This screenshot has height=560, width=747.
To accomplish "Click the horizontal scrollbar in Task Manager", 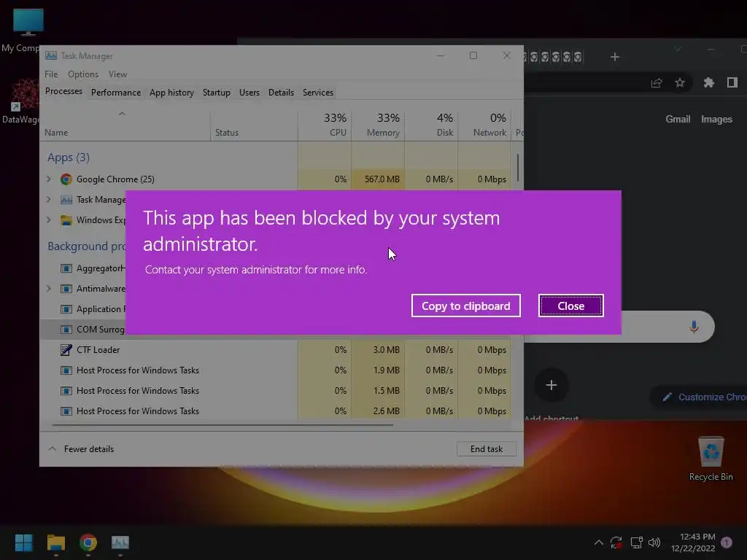I will 222,425.
